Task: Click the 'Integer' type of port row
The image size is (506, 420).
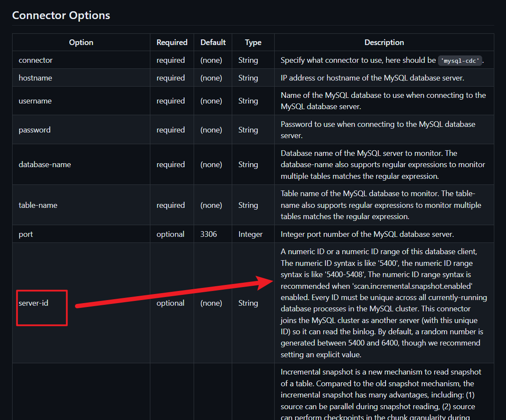Action: (250, 234)
